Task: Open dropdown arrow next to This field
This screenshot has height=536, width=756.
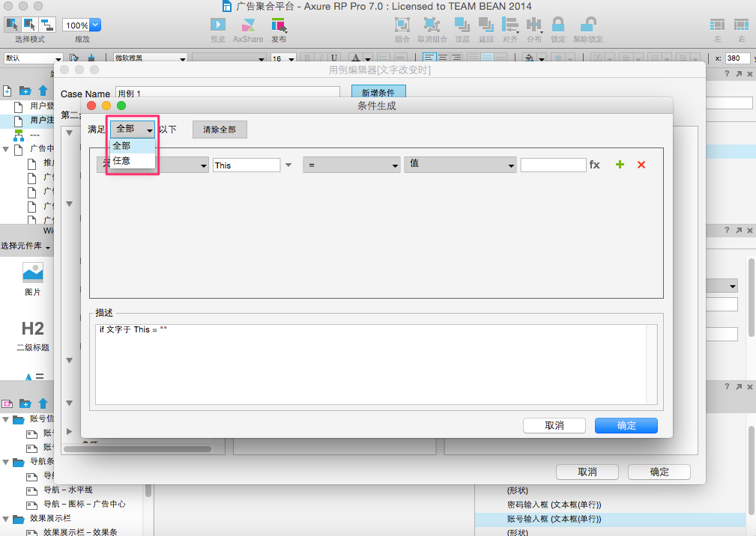Action: (x=288, y=165)
